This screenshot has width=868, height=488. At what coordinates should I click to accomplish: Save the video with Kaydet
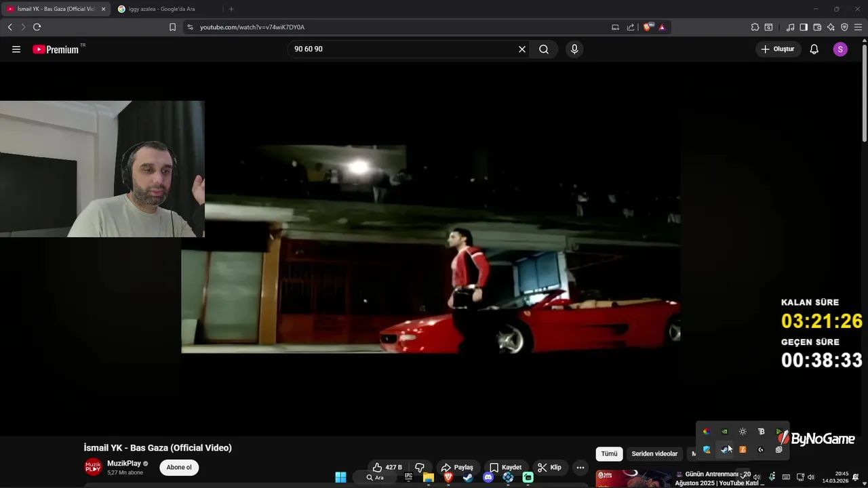click(506, 468)
